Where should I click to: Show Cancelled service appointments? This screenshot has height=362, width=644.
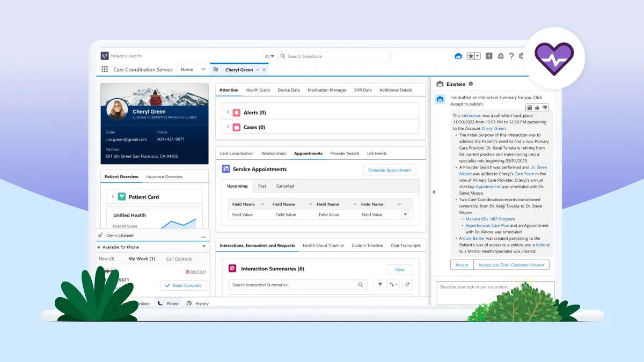(285, 186)
